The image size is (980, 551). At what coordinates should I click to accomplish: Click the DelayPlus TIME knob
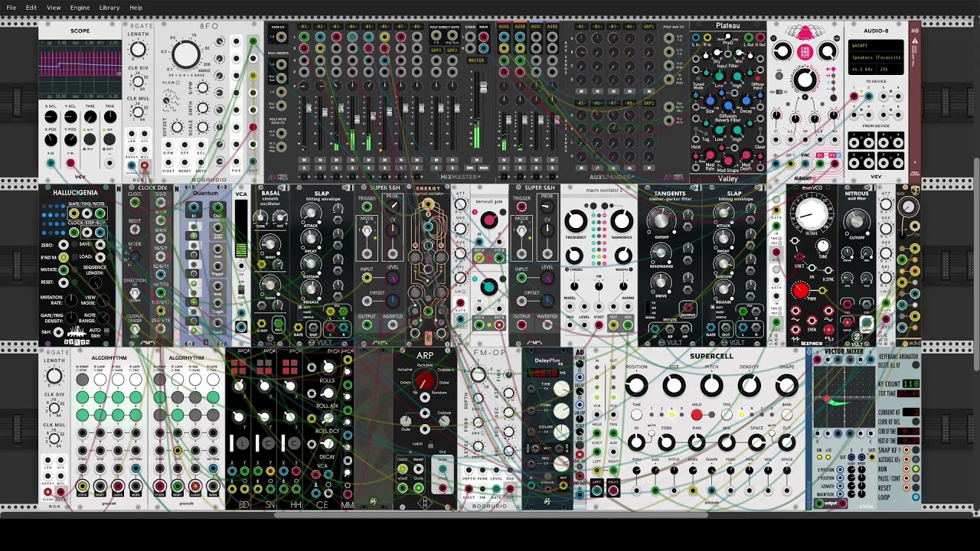(x=561, y=389)
